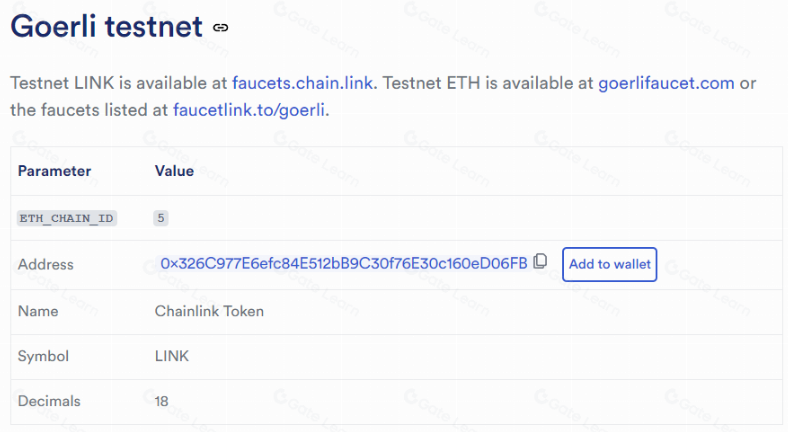
Task: Copy the LINK contract address
Action: (541, 262)
